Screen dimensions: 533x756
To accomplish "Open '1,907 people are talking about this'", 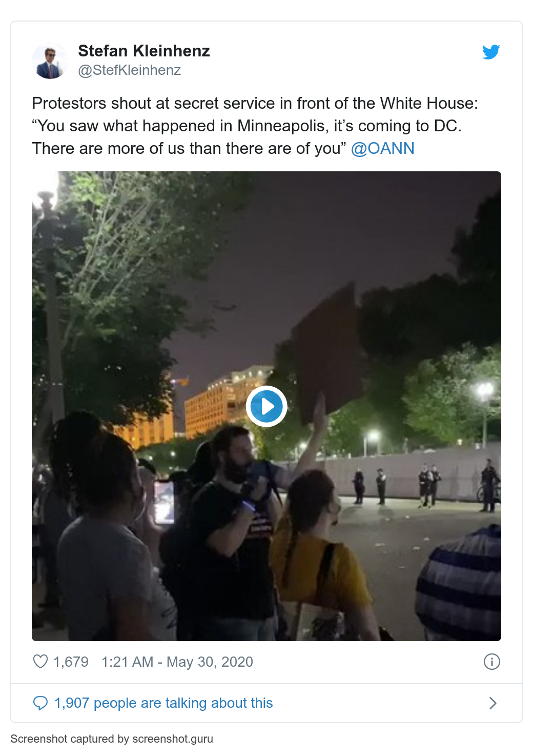I will click(x=163, y=703).
